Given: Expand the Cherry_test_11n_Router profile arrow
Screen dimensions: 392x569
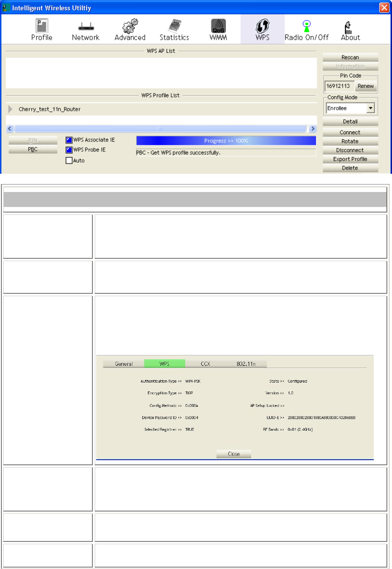Looking at the screenshot, I should [11, 109].
